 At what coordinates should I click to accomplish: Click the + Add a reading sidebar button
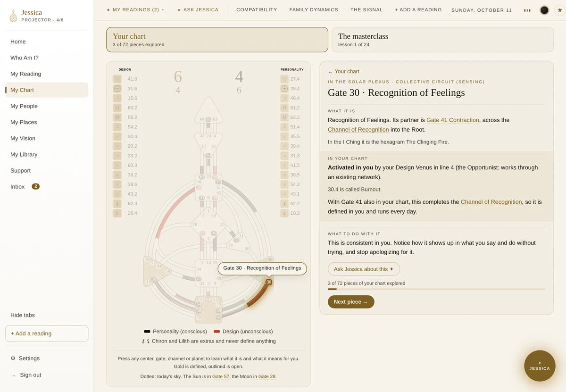pos(47,334)
